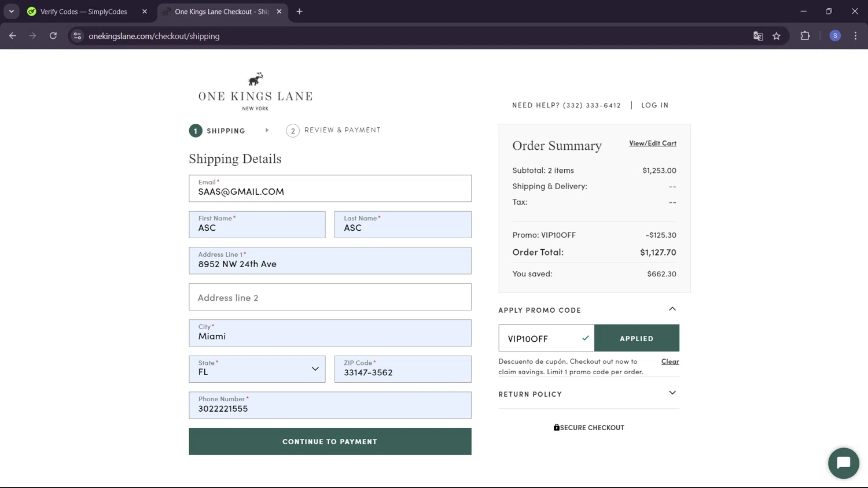Screen dimensions: 868x488
Task: Click the Last Name field
Action: coord(403,224)
